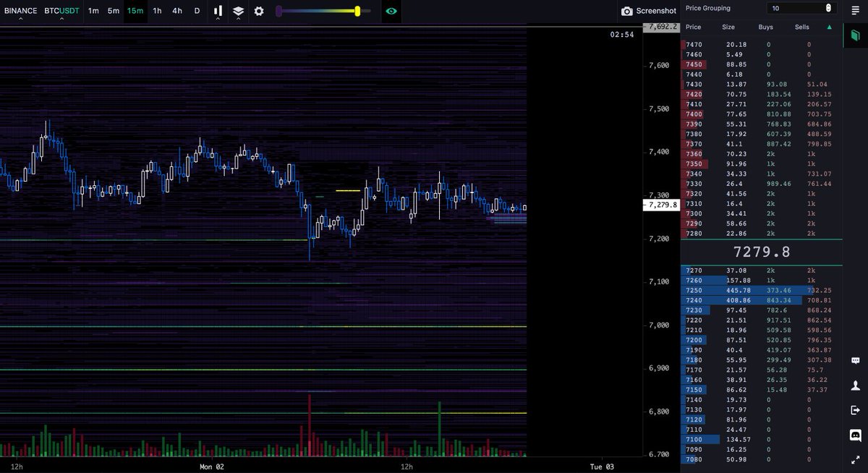Open the chart type candlestick menu
Image resolution: width=868 pixels, height=473 pixels.
(x=218, y=12)
